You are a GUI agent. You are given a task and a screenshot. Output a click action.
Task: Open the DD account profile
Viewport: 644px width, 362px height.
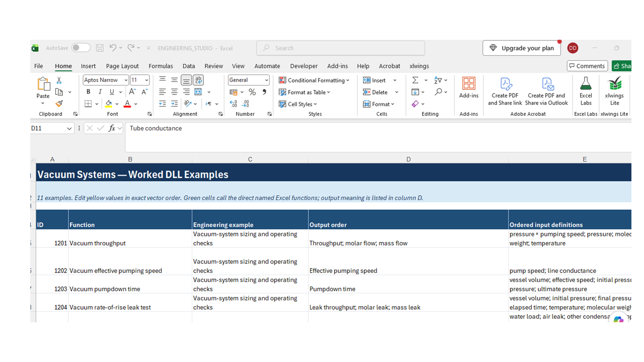(x=573, y=48)
